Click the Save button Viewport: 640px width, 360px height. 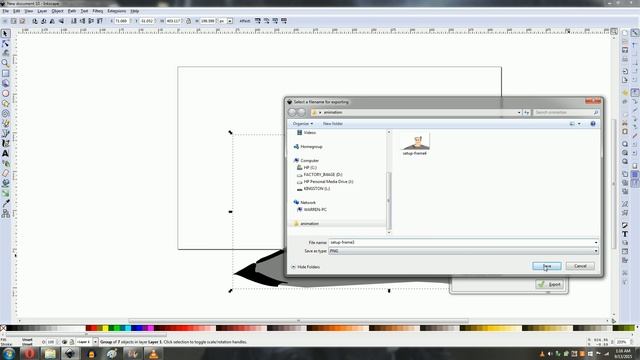pos(547,266)
